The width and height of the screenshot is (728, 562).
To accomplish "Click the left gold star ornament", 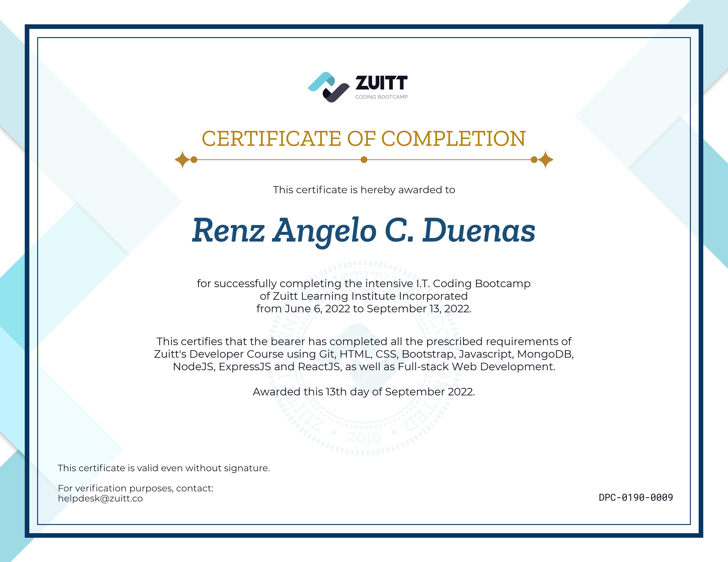I will (x=182, y=160).
